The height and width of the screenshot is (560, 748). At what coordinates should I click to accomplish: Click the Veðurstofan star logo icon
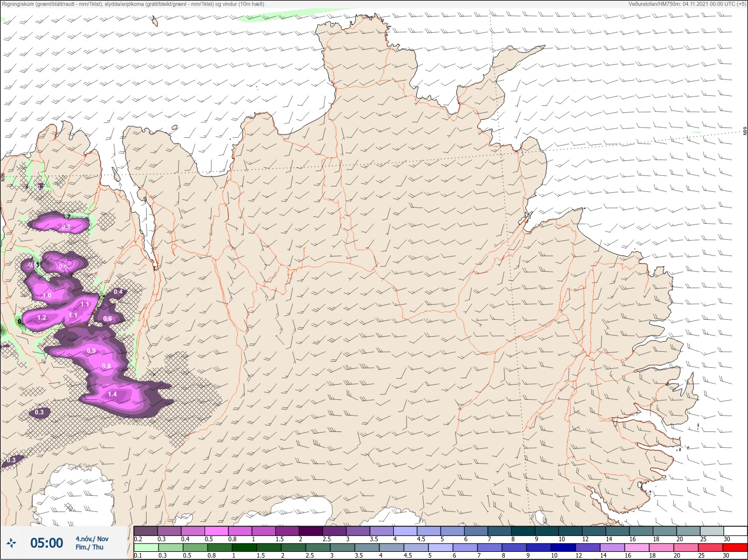(x=11, y=543)
